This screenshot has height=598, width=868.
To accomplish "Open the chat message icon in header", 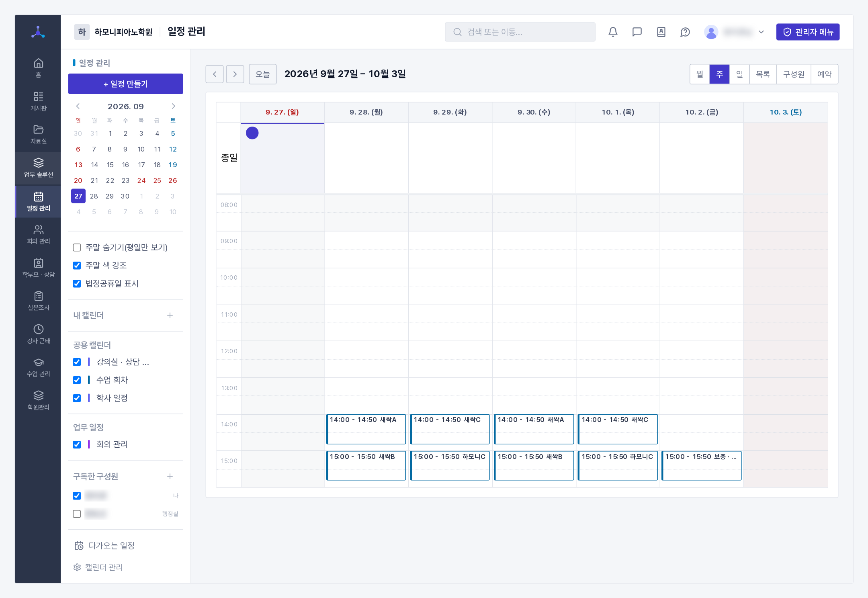I will click(637, 32).
